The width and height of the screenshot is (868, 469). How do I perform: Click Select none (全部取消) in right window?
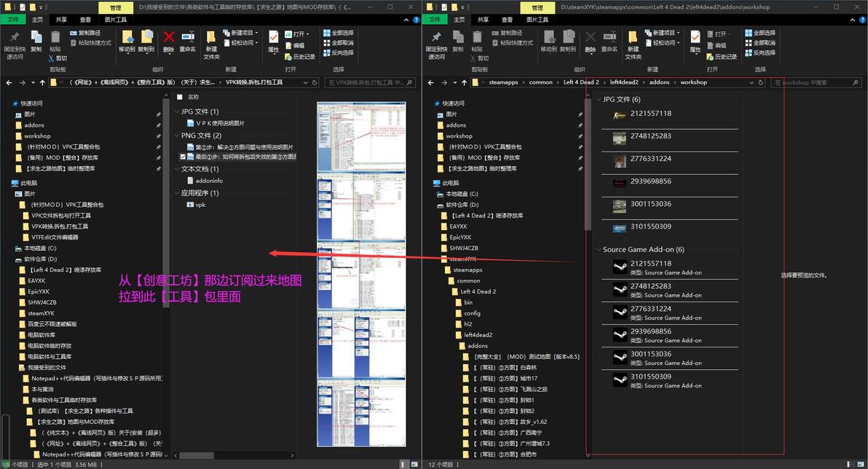(x=760, y=43)
